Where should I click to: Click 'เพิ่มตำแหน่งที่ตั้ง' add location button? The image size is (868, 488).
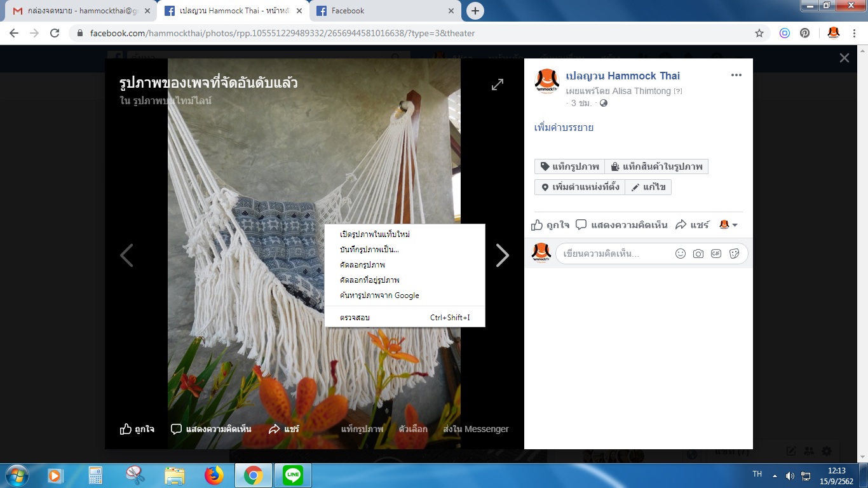click(x=580, y=187)
